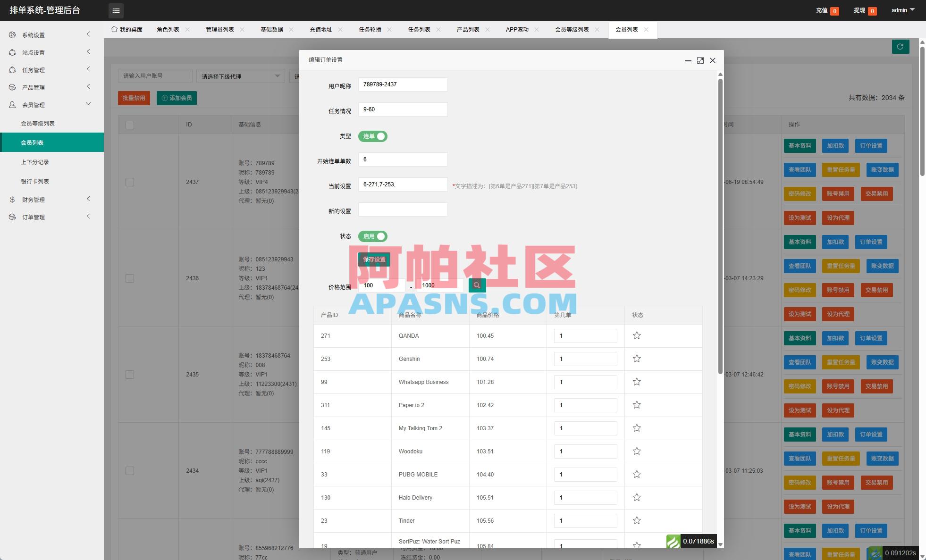
Task: Star the Genshin product row
Action: click(x=636, y=359)
